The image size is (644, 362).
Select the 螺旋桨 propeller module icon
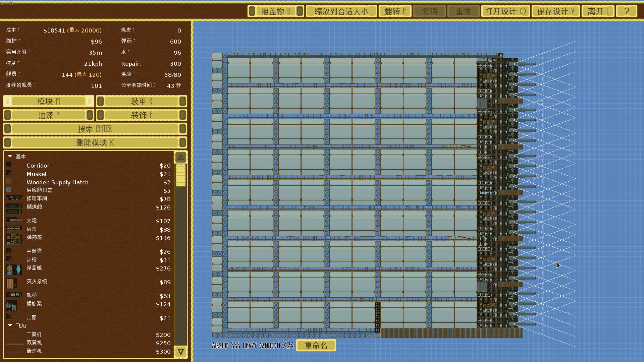click(x=11, y=305)
